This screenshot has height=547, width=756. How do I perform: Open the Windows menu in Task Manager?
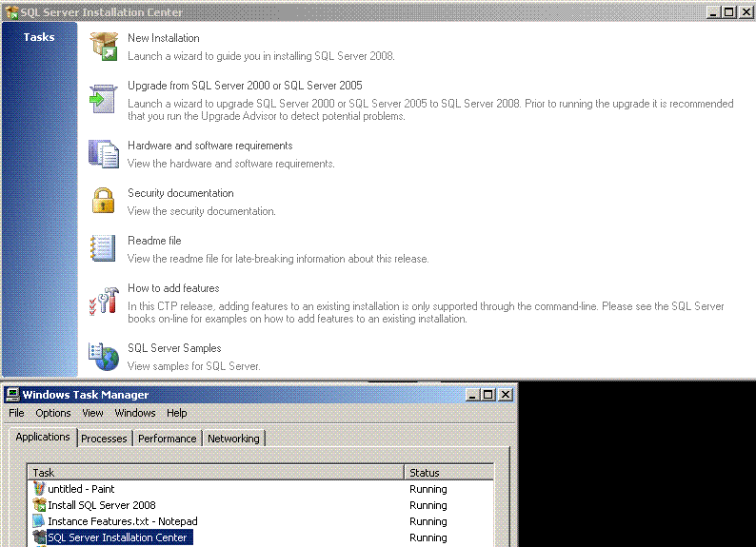click(x=135, y=413)
